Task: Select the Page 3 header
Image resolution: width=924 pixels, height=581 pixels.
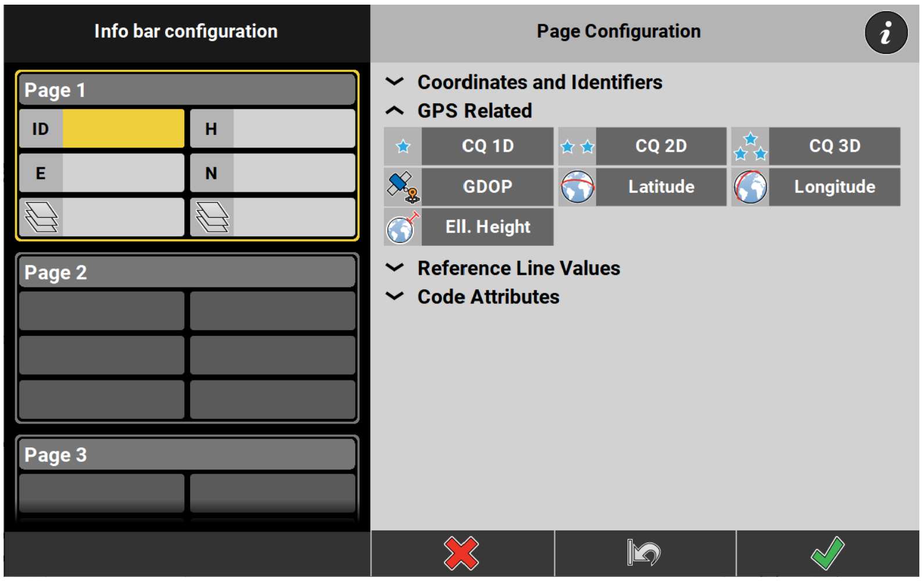Action: click(x=187, y=455)
